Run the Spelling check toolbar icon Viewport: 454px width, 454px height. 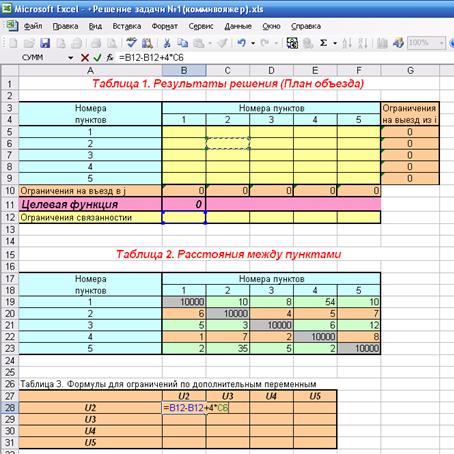[x=131, y=43]
